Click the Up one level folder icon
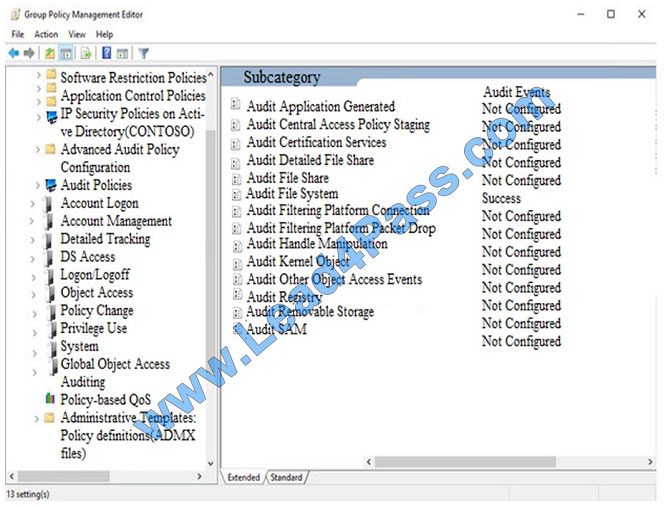 click(50, 53)
